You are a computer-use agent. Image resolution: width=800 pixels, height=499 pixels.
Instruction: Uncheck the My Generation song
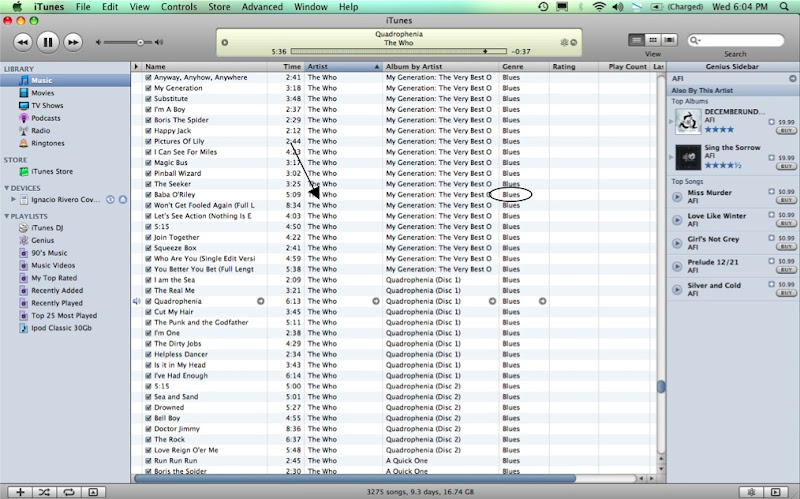click(x=148, y=88)
